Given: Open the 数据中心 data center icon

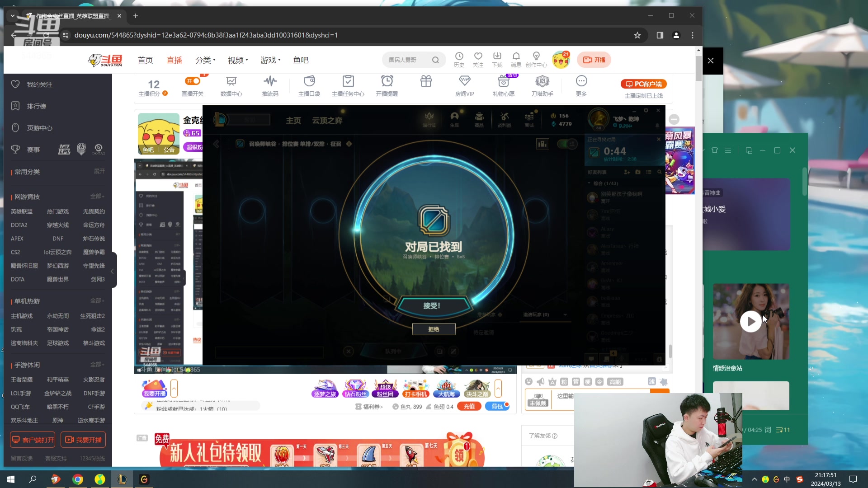Looking at the screenshot, I should pos(231,86).
